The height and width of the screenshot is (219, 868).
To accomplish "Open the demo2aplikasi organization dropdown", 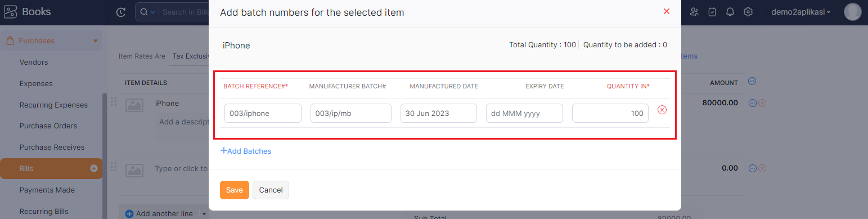I will click(802, 12).
